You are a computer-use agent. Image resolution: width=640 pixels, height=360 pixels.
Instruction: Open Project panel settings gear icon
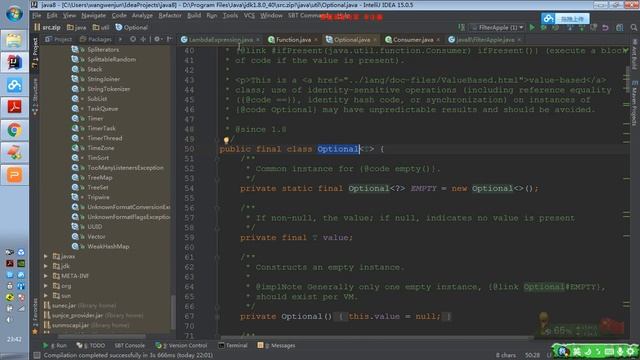click(157, 39)
